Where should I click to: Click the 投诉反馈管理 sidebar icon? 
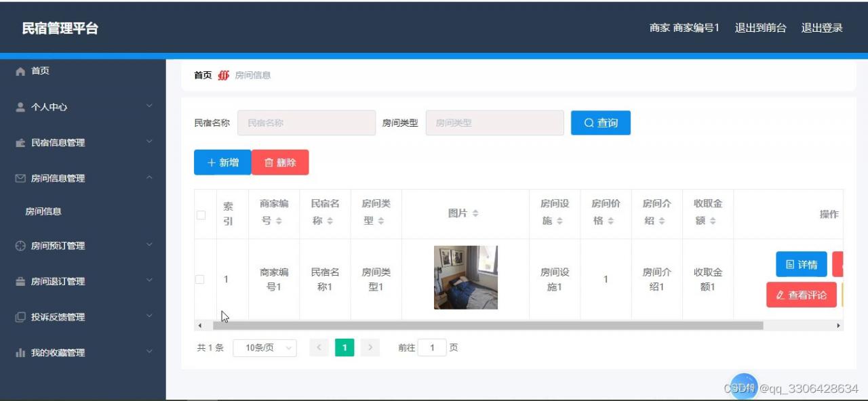pyautogui.click(x=20, y=317)
